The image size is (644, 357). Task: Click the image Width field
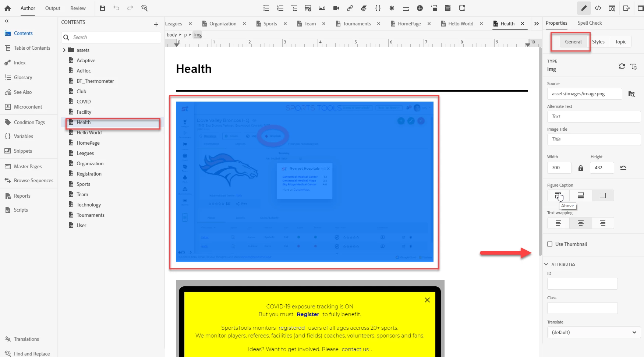click(559, 168)
